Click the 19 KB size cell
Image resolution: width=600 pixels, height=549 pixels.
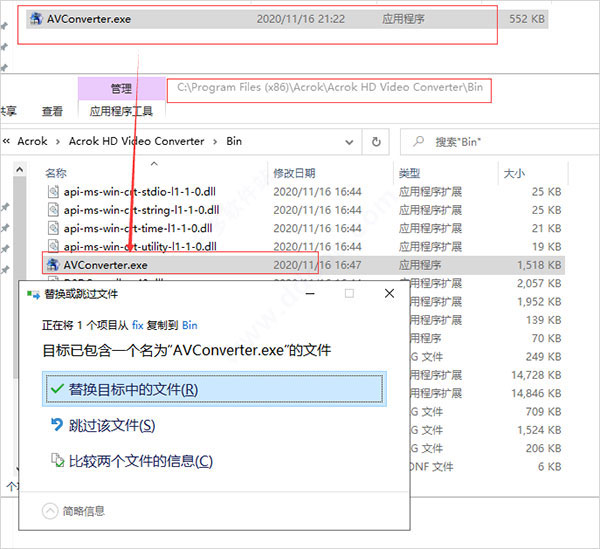click(x=547, y=247)
